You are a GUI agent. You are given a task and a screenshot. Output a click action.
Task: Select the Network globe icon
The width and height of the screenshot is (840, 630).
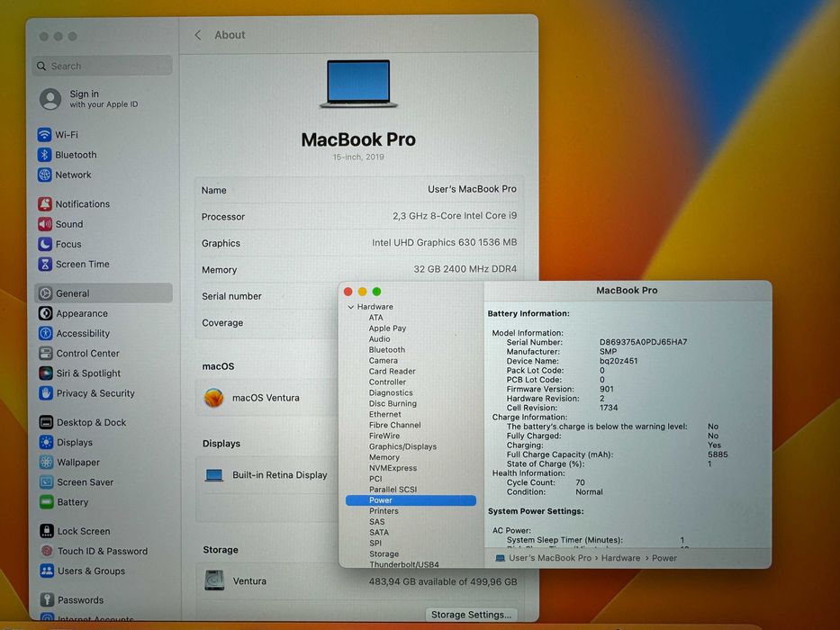[x=44, y=175]
